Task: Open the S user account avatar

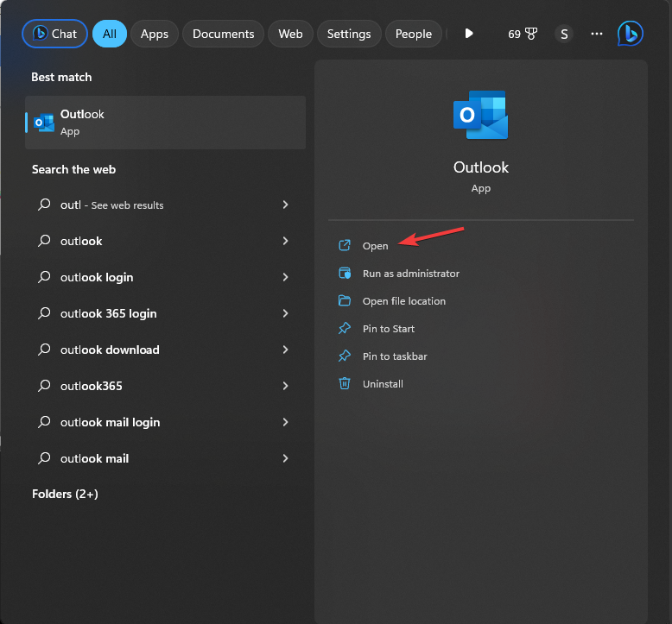Action: coord(564,34)
